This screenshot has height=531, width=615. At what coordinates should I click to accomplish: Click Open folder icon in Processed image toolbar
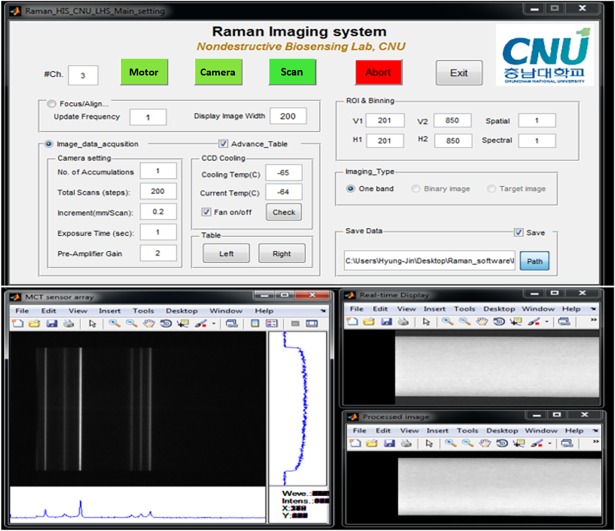pyautogui.click(x=371, y=442)
